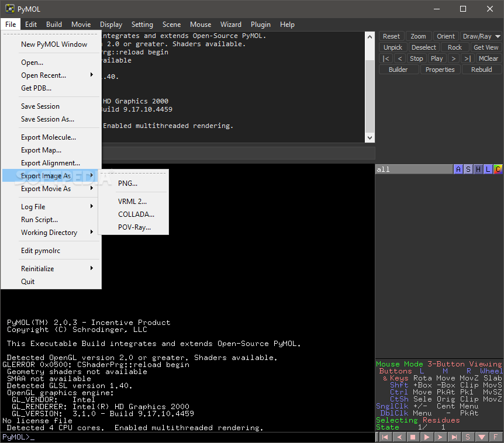The image size is (504, 443).
Task: Click the Orient button
Action: tap(446, 36)
